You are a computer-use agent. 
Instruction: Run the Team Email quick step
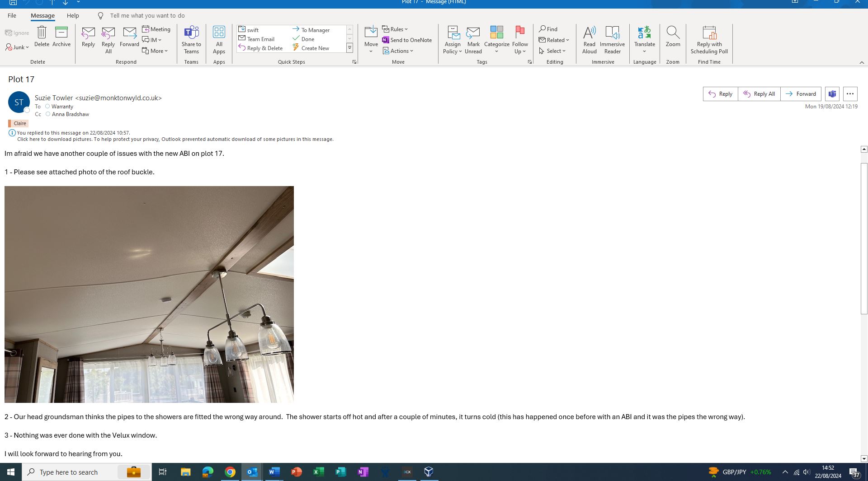(x=256, y=39)
